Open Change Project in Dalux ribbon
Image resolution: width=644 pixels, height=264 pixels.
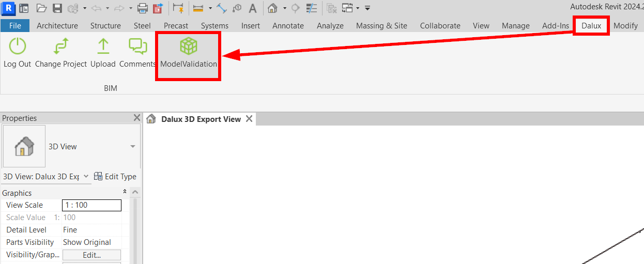(x=61, y=53)
